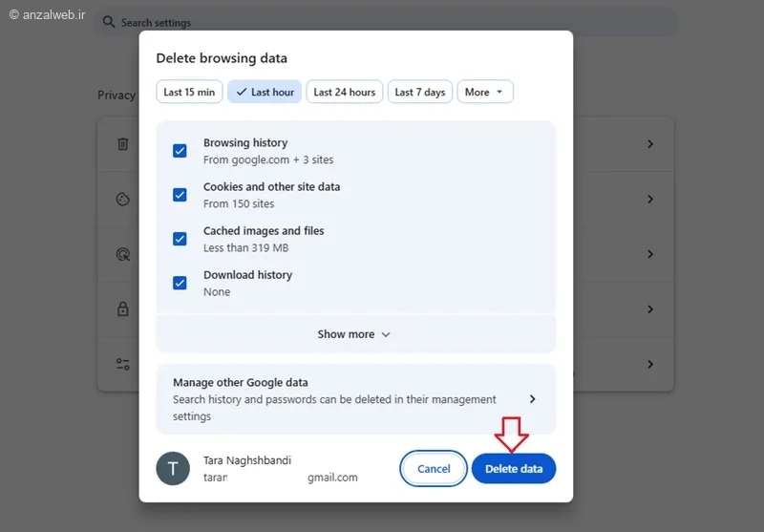Screen dimensions: 764x532
Task: Uncheck the Browsing history checkbox
Action: (x=180, y=151)
